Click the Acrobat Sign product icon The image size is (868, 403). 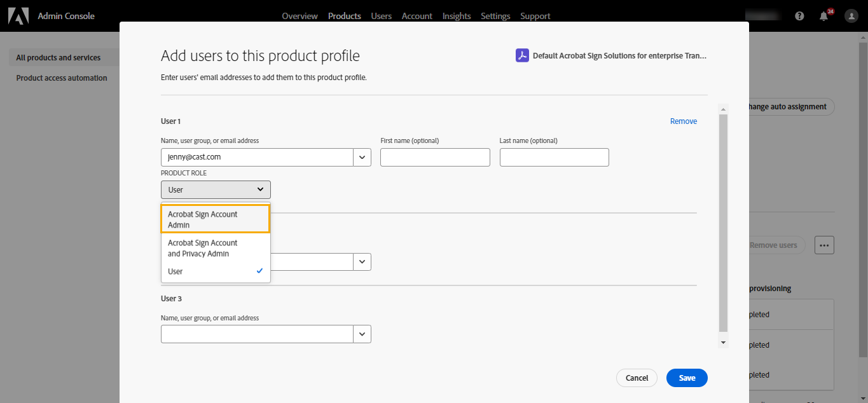(522, 55)
